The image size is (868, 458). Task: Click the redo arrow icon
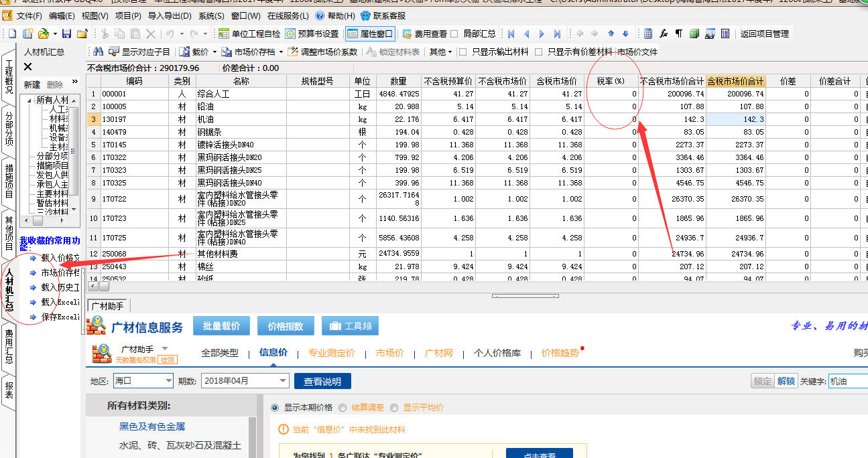pyautogui.click(x=194, y=33)
